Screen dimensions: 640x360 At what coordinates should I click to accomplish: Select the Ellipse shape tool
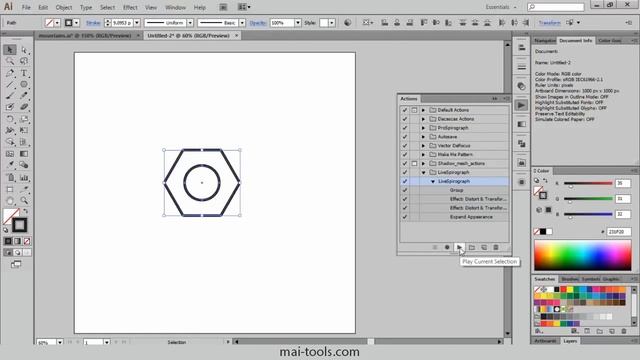24,84
